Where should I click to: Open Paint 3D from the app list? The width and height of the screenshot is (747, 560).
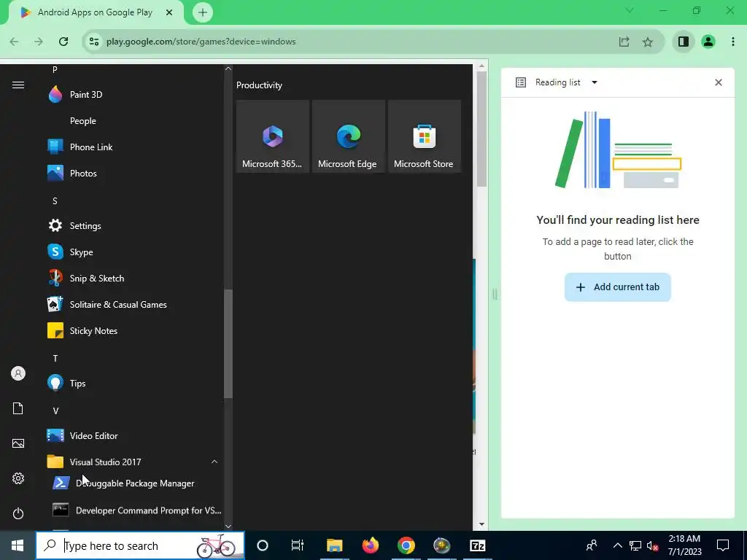coord(133,94)
